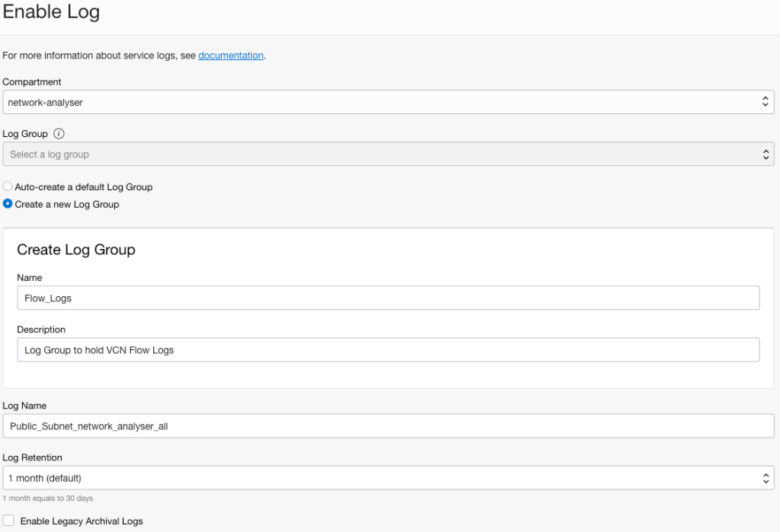The image size is (780, 532).
Task: Select Create a new Log Group option
Action: [8, 204]
